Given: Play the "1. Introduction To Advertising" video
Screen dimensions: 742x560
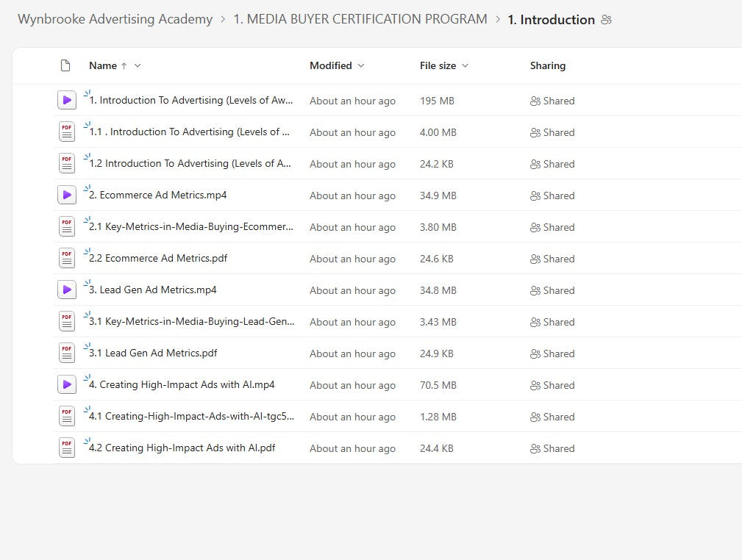Looking at the screenshot, I should (66, 100).
